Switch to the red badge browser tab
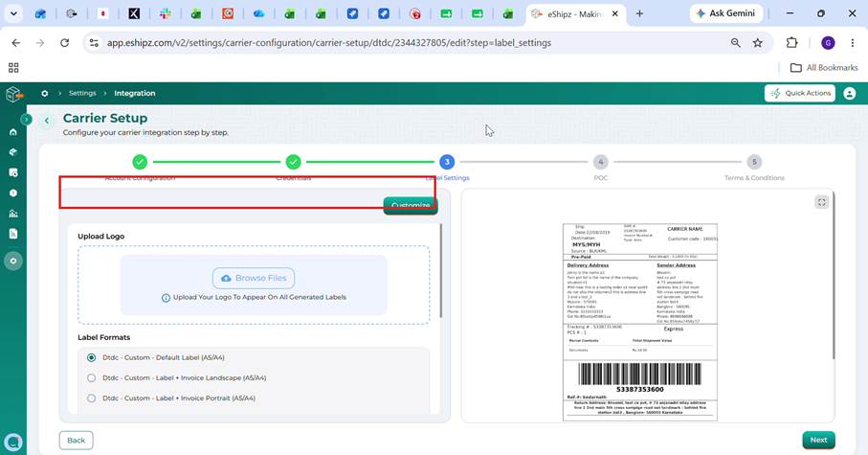 pyautogui.click(x=414, y=13)
